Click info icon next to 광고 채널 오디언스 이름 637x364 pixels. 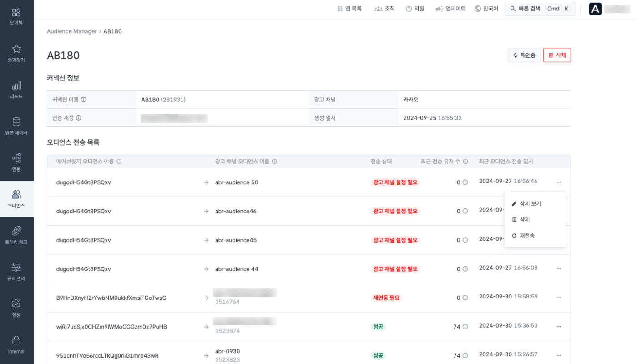pyautogui.click(x=275, y=162)
